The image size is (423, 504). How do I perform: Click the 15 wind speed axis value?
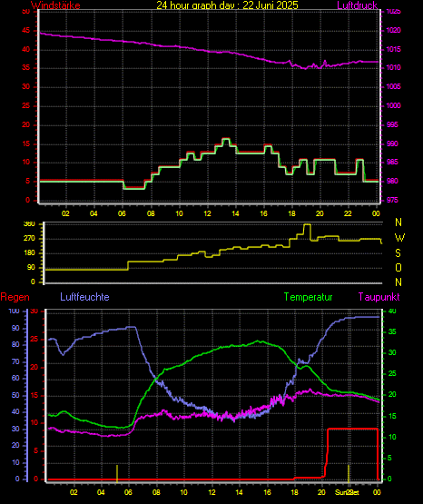25,144
